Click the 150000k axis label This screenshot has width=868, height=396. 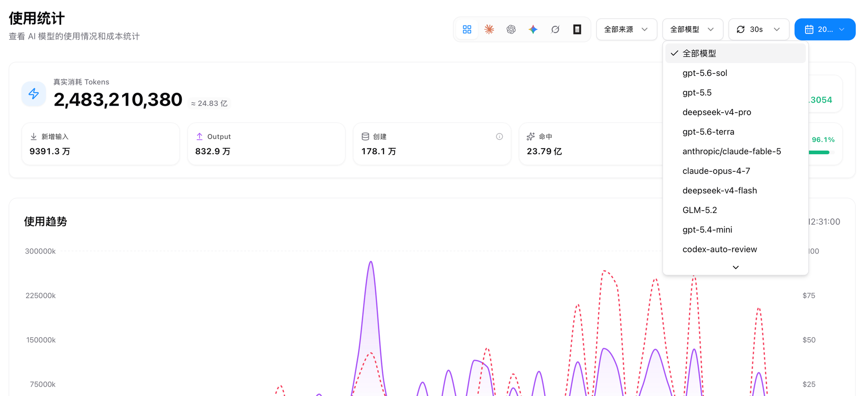(x=41, y=340)
